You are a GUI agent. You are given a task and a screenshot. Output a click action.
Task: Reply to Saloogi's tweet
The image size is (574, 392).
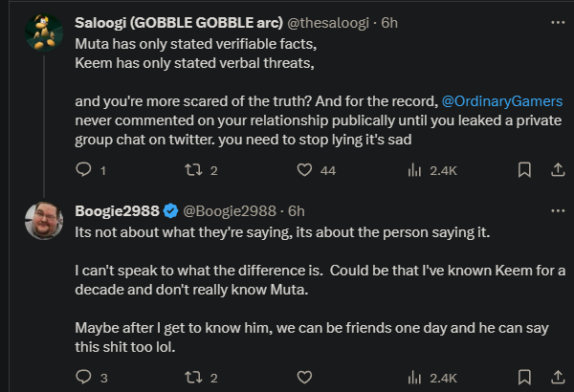click(83, 170)
